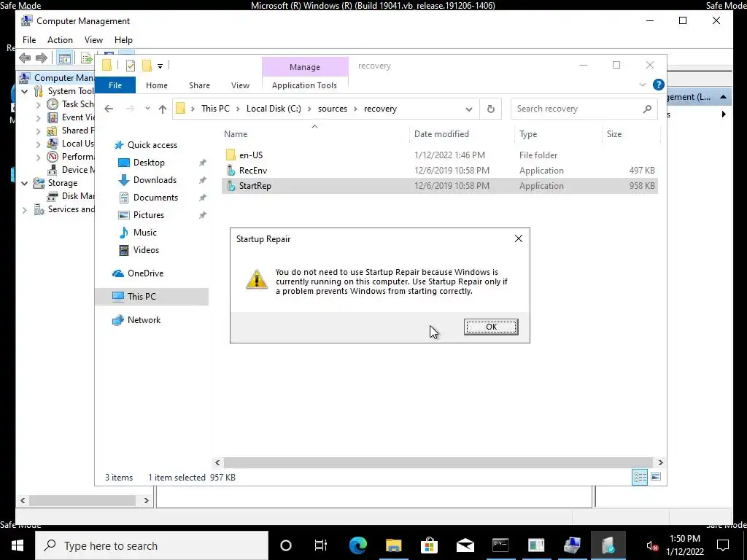Click OK in the Startup Repair dialog
Image resolution: width=747 pixels, height=560 pixels.
[491, 327]
